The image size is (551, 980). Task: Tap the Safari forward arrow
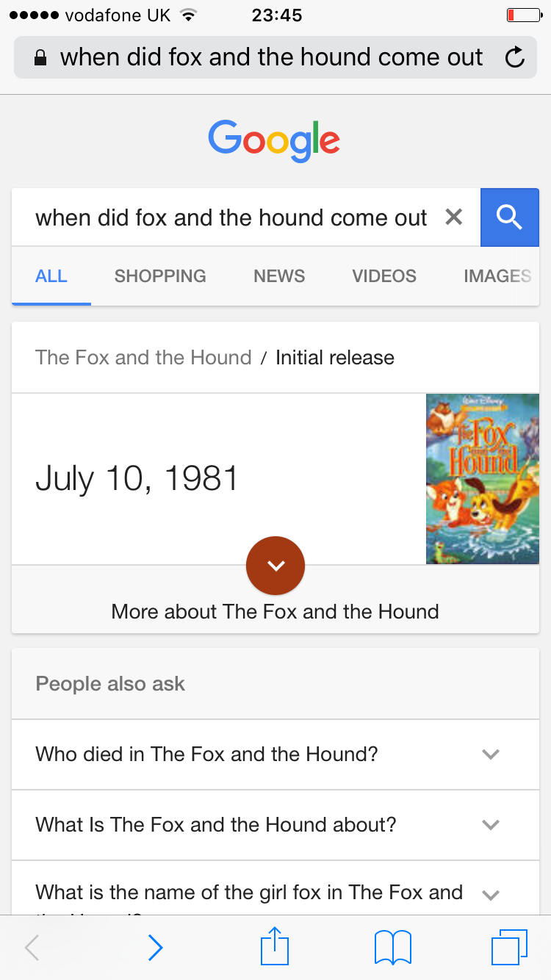point(155,948)
